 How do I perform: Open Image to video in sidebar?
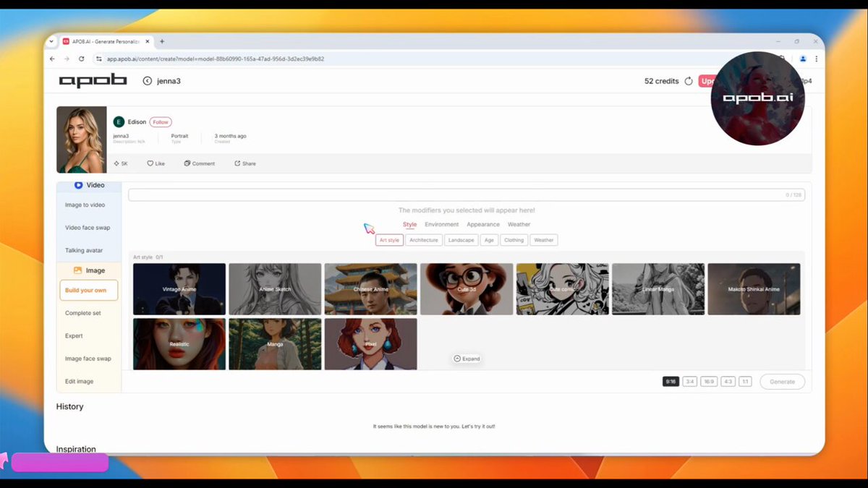pyautogui.click(x=85, y=205)
